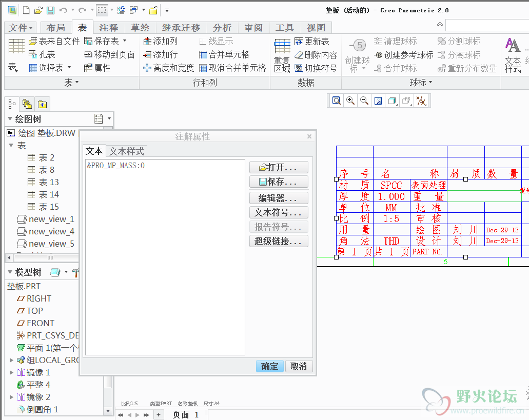Open the Select Table (选择表) dropdown
Image resolution: width=529 pixels, height=420 pixels.
tap(69, 68)
